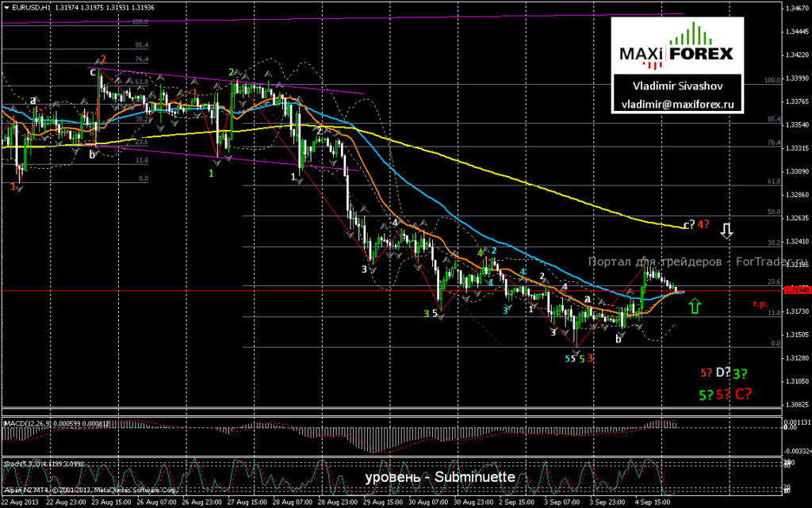This screenshot has height=508, width=812.
Task: Click the 28 Aug 07:00 time axis label
Action: tap(293, 502)
